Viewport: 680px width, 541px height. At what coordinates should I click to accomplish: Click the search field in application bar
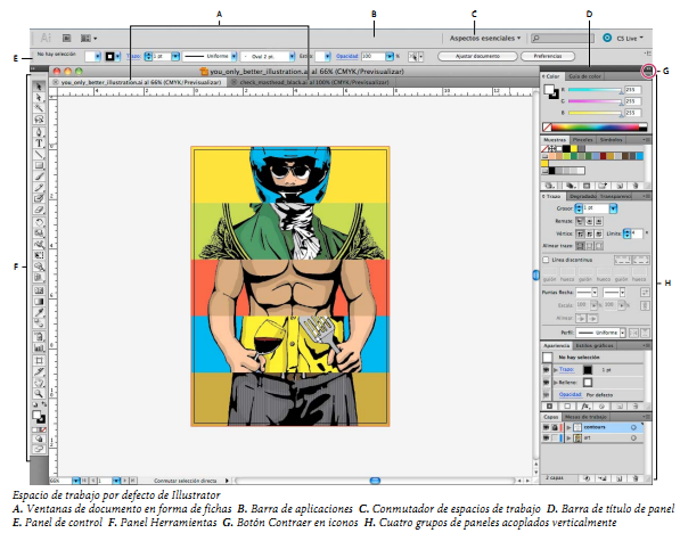[562, 38]
